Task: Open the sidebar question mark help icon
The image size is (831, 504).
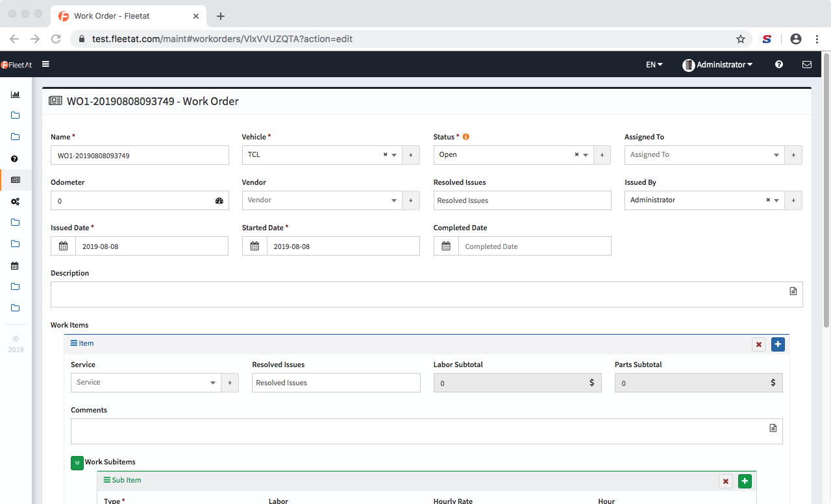Action: tap(15, 159)
